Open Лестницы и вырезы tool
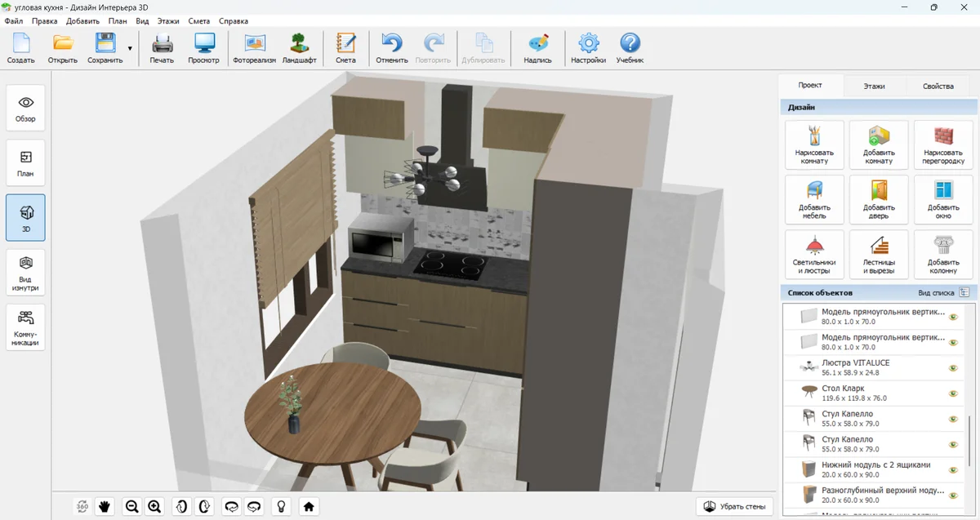The width and height of the screenshot is (980, 520). (x=879, y=253)
